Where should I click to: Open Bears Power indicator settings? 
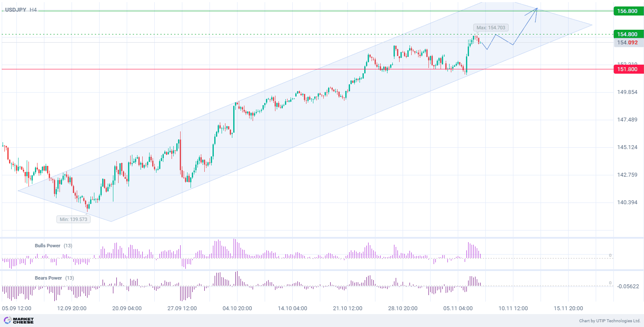point(48,278)
